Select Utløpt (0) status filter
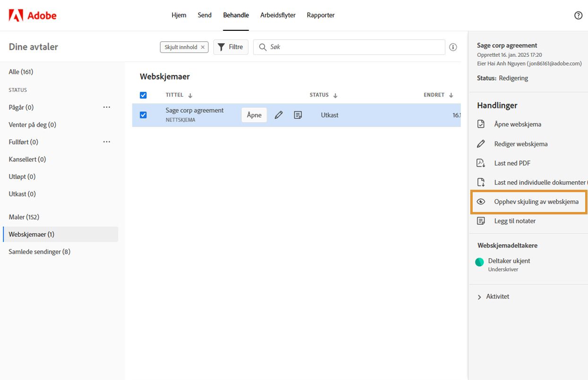The height and width of the screenshot is (380, 588). pyautogui.click(x=22, y=177)
